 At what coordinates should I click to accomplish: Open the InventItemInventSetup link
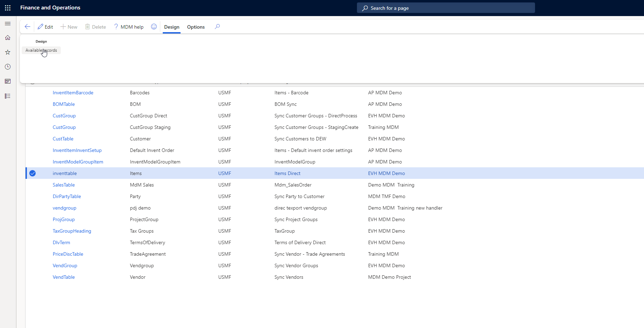pos(77,150)
